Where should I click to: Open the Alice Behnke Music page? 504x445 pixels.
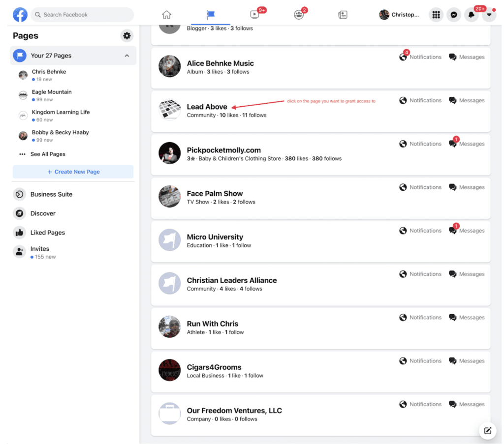220,63
